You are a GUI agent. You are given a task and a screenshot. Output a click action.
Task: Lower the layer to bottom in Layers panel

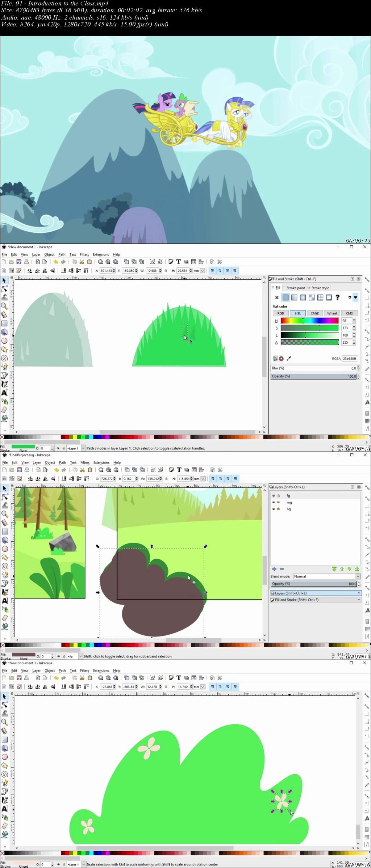coord(357,569)
